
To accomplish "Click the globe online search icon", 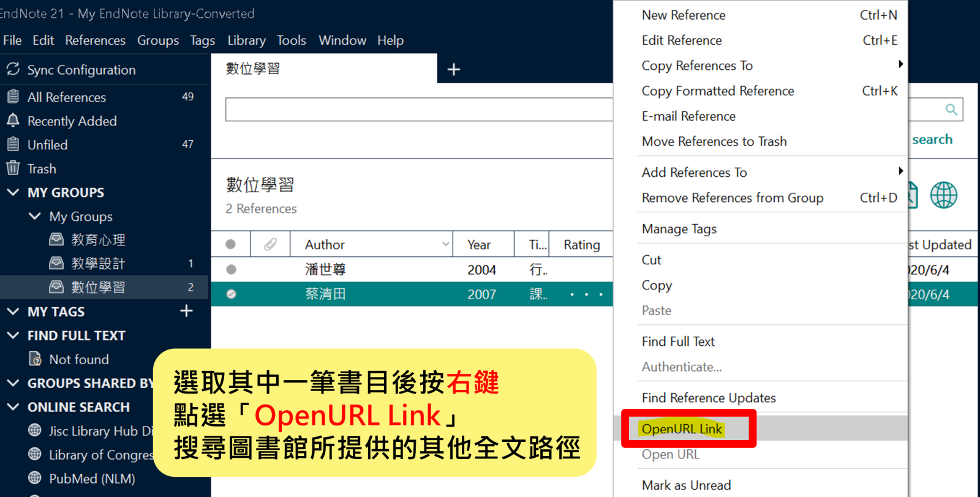I will point(943,195).
